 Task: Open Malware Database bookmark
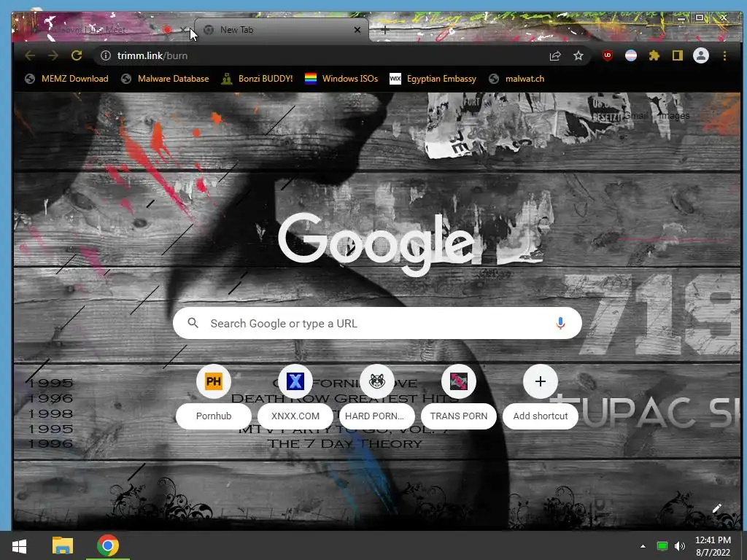point(166,79)
